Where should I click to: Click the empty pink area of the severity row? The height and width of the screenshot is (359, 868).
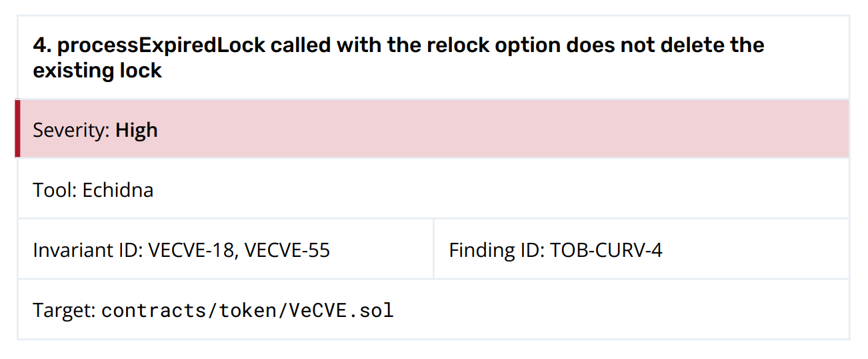(500, 129)
